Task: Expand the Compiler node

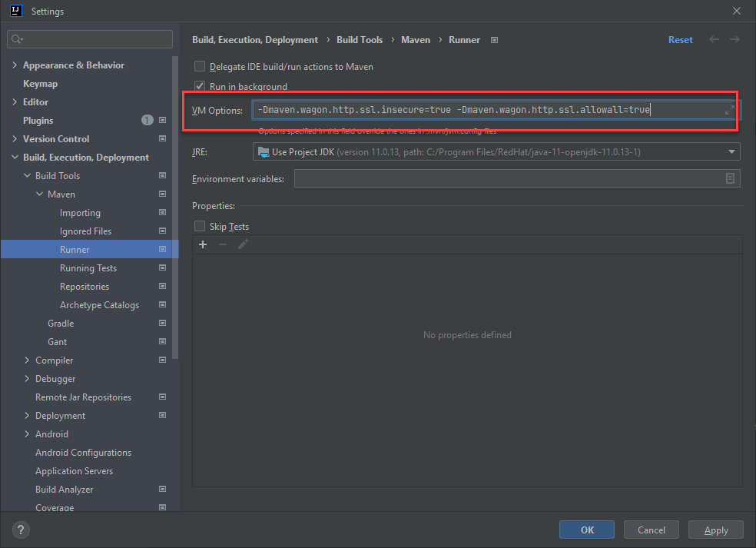Action: [27, 360]
